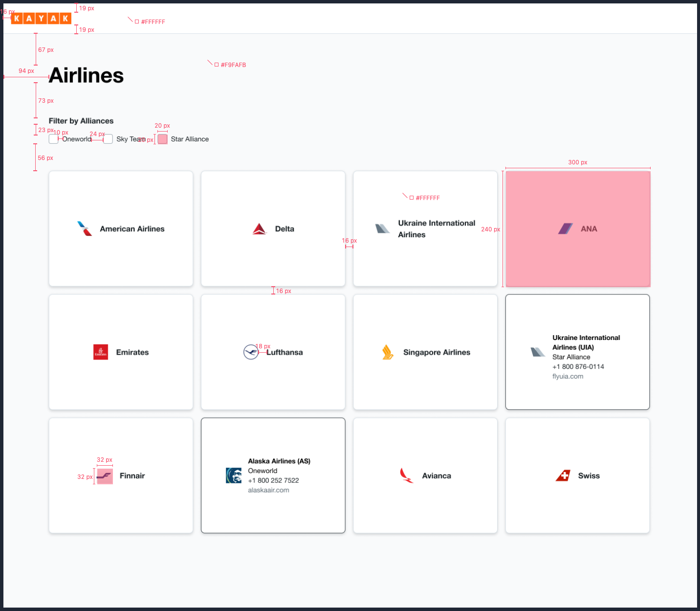The image size is (700, 611).
Task: Click the Alaska Airlines (AS) title
Action: click(279, 461)
